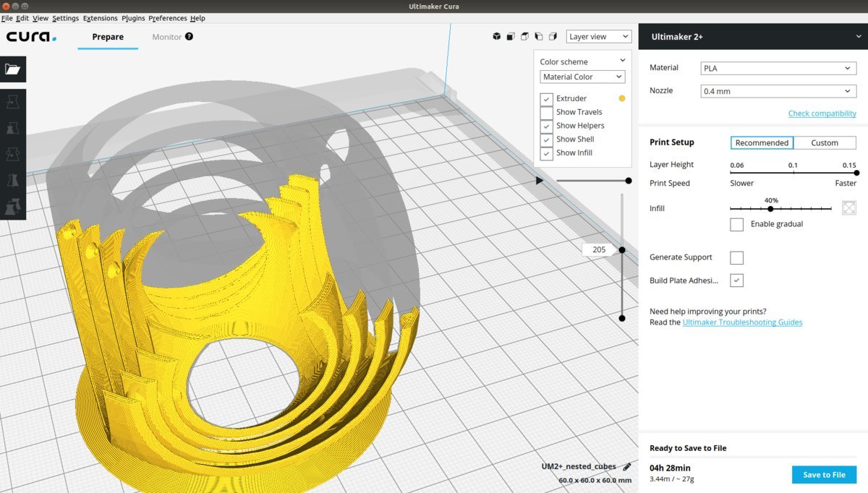Open the Preferences menu
Viewport: 868px width, 493px height.
coord(168,18)
